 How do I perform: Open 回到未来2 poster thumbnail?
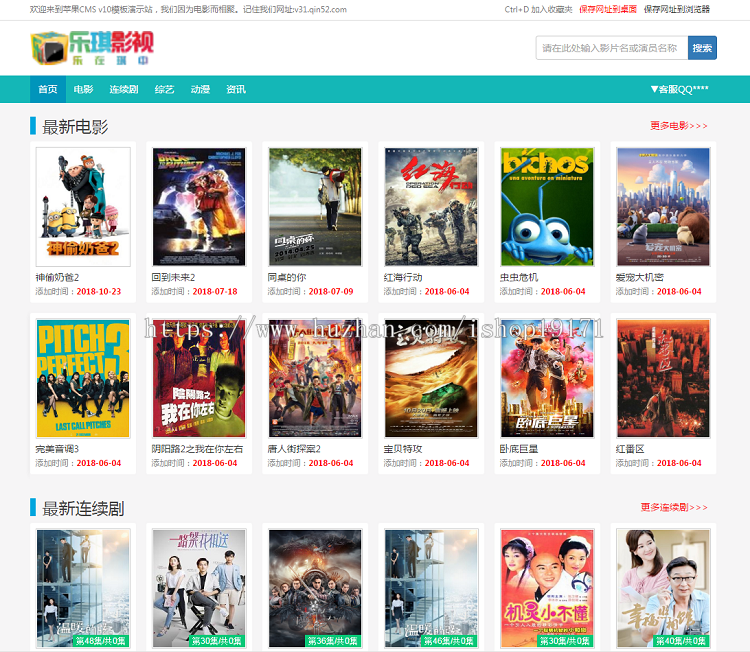click(x=199, y=207)
